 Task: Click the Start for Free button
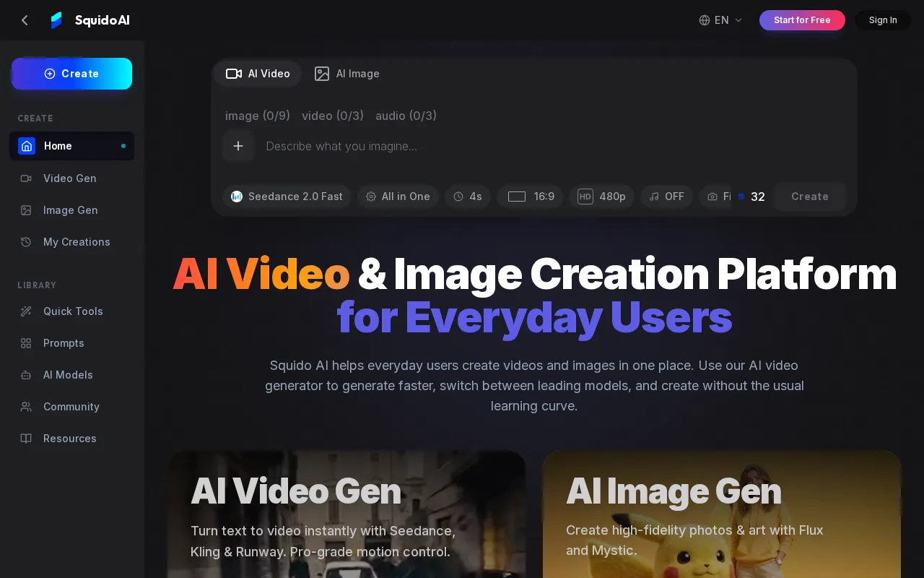tap(802, 20)
